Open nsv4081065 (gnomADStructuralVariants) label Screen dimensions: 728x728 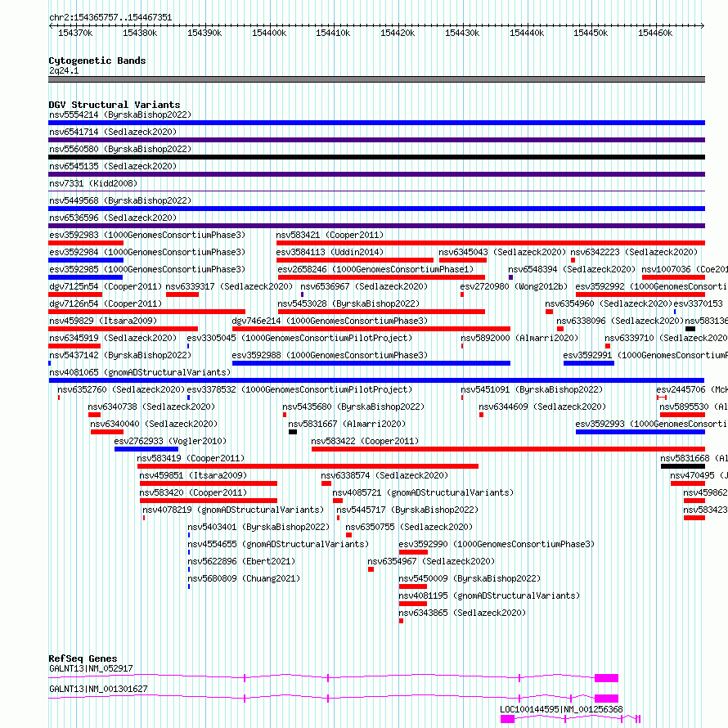point(140,372)
